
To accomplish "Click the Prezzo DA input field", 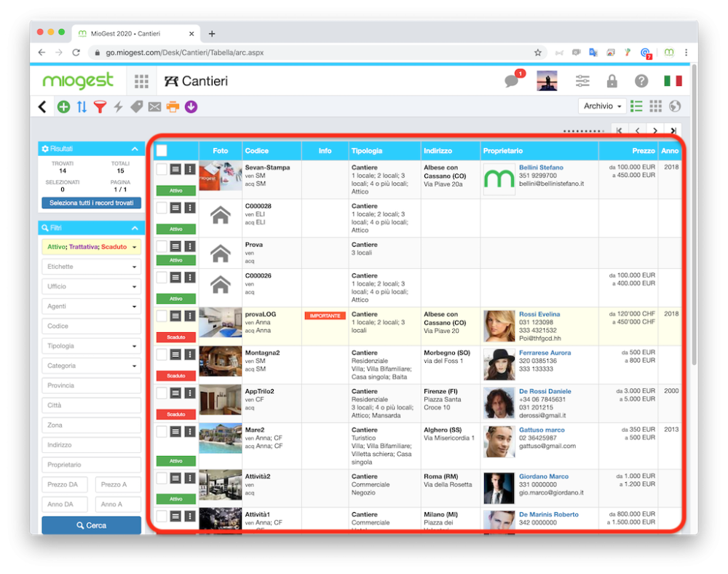I will tap(65, 484).
